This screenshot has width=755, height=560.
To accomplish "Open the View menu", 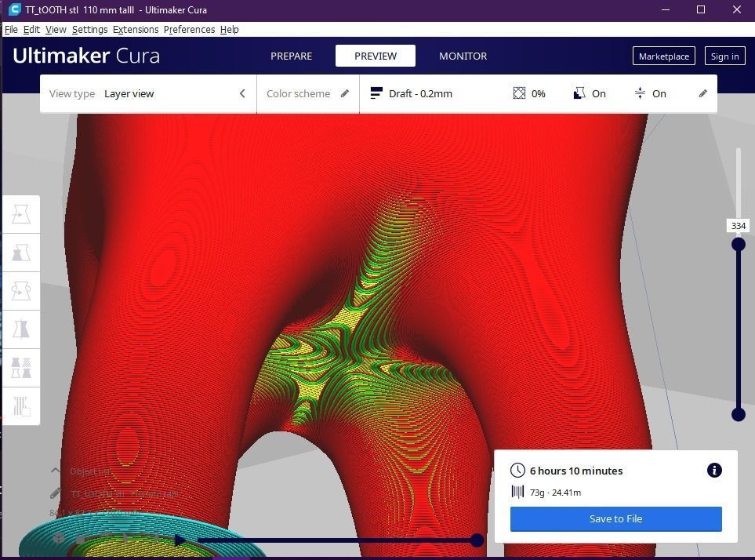I will coord(56,29).
